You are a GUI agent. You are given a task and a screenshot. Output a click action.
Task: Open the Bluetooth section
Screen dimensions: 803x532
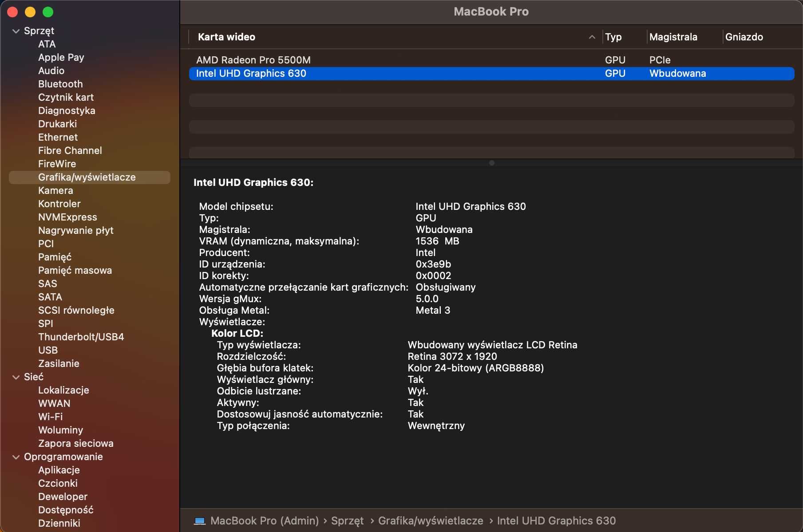60,84
